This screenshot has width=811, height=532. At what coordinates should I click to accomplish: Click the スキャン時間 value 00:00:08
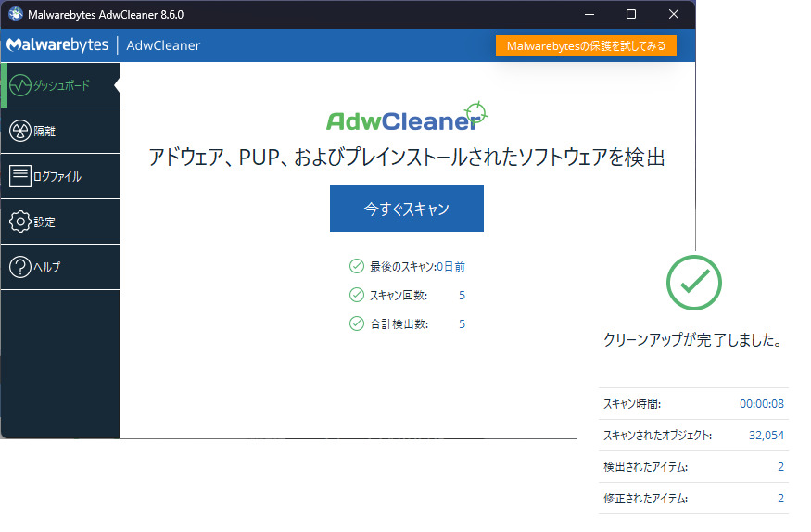pyautogui.click(x=761, y=404)
